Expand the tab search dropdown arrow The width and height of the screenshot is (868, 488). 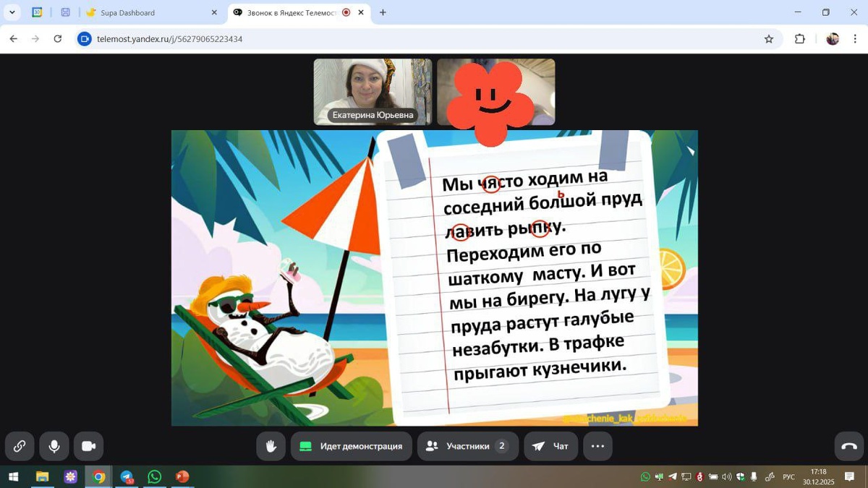coord(12,12)
